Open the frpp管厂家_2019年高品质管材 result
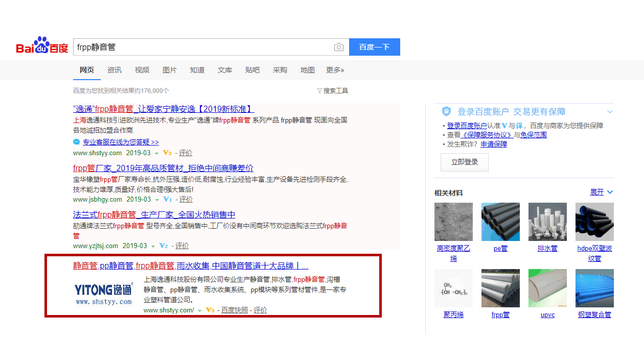 (x=163, y=168)
